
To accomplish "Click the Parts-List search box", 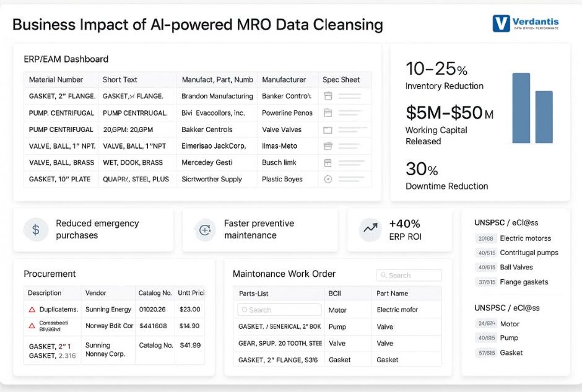I will coord(279,310).
